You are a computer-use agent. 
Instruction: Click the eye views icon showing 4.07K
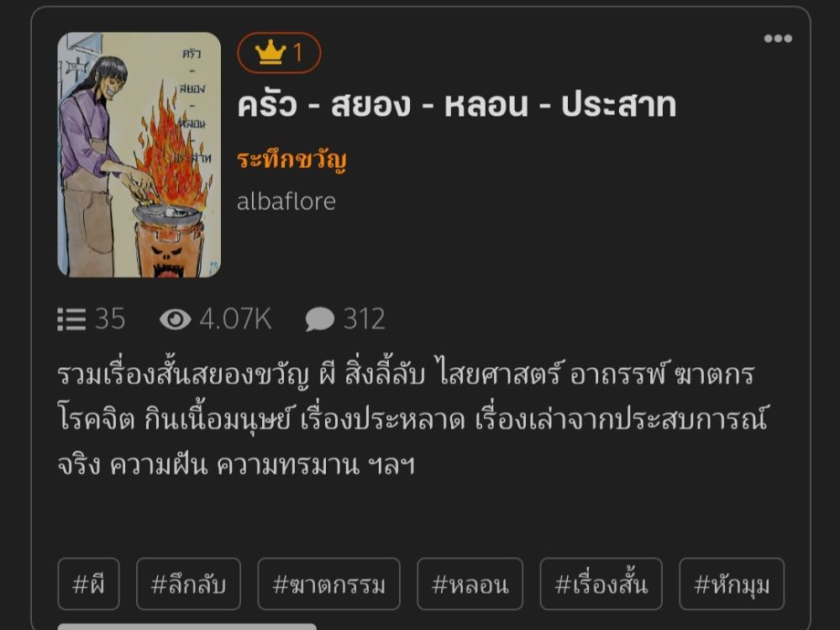[176, 319]
